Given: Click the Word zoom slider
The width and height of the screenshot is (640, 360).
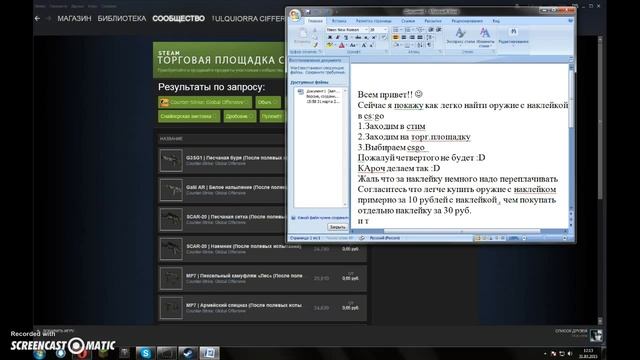Looking at the screenshot, I should coord(544,238).
